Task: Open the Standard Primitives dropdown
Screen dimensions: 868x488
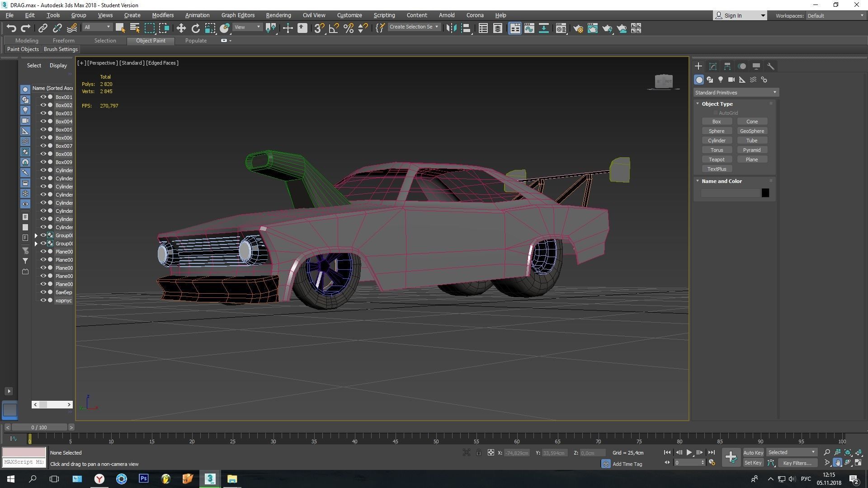Action: (x=736, y=92)
